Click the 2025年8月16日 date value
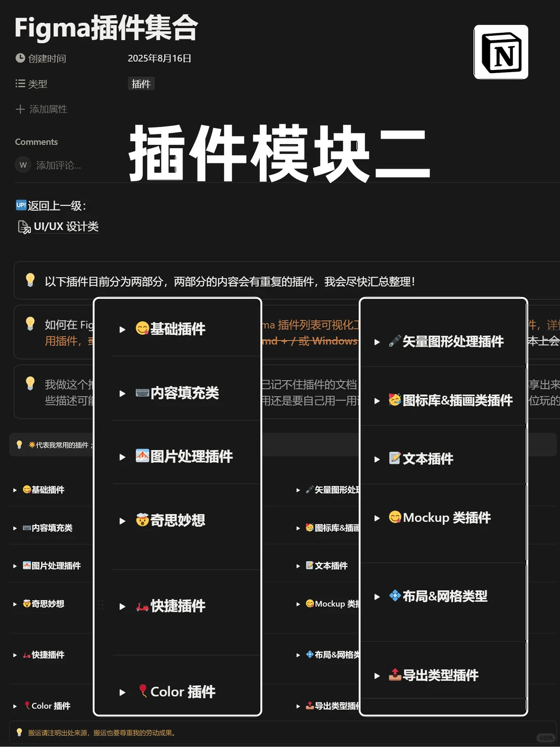The width and height of the screenshot is (560, 747). [160, 58]
